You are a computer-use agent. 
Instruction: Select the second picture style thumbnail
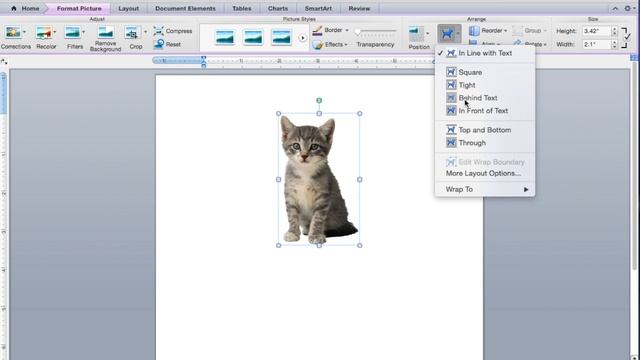click(253, 38)
